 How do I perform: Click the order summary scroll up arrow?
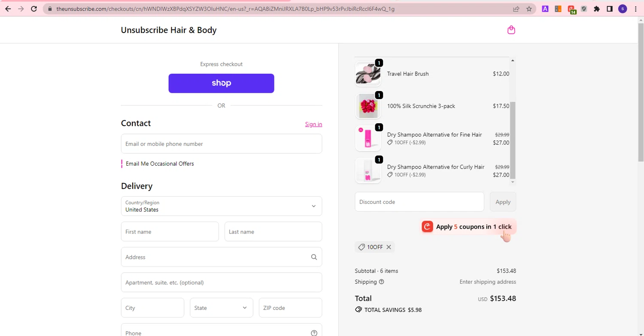click(x=513, y=61)
